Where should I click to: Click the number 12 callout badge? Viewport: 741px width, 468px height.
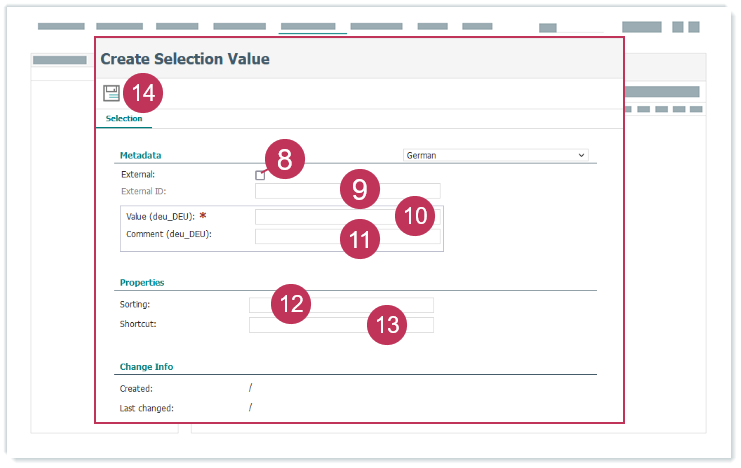[x=291, y=304]
